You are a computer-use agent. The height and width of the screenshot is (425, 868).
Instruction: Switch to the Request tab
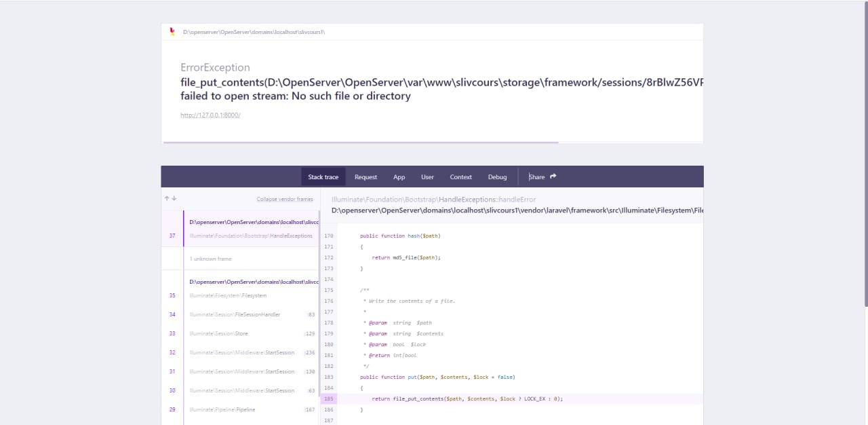[x=366, y=177]
